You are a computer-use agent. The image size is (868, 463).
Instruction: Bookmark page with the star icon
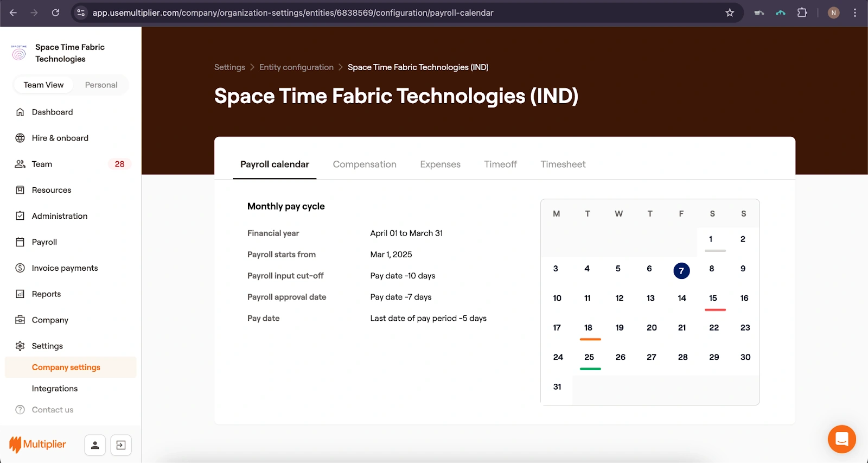click(730, 12)
